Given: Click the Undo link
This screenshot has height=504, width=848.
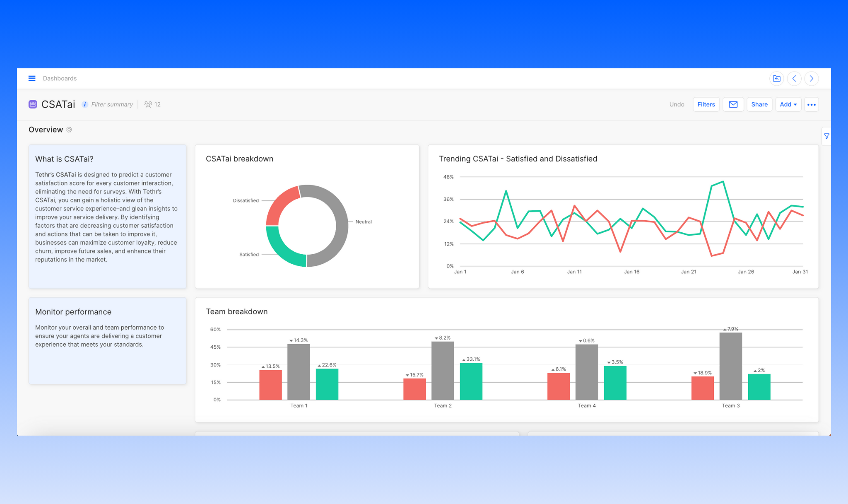Looking at the screenshot, I should (677, 104).
